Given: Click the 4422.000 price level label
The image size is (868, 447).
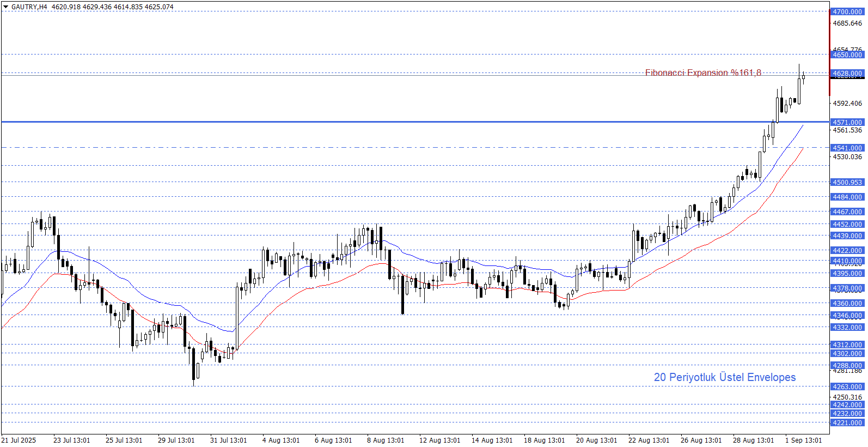Looking at the screenshot, I should (x=847, y=251).
